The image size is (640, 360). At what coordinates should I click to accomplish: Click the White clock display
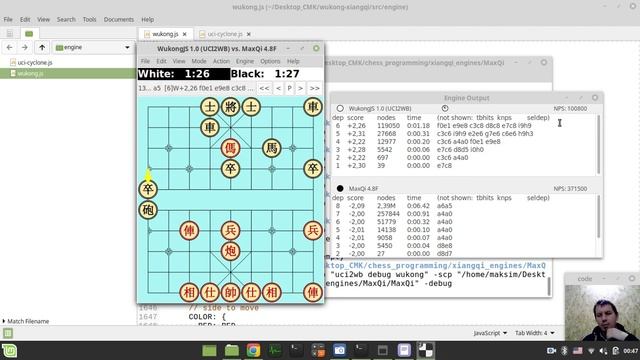coord(184,74)
